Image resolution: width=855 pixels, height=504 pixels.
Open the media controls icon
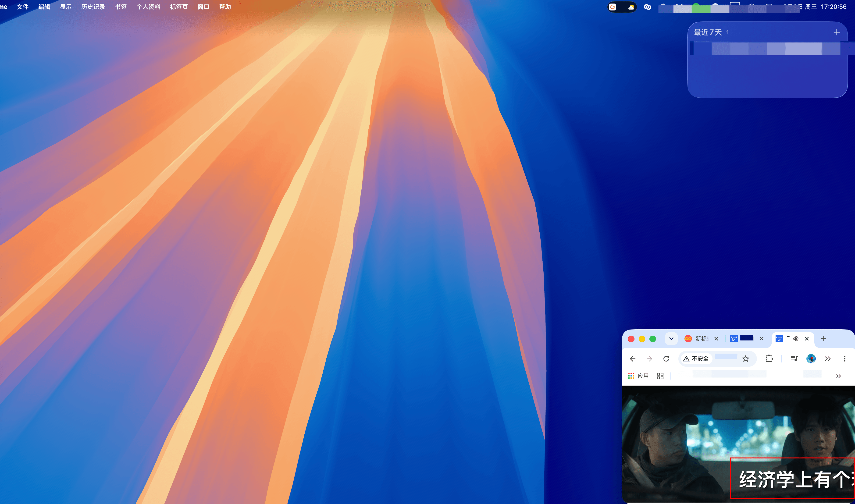pyautogui.click(x=794, y=359)
